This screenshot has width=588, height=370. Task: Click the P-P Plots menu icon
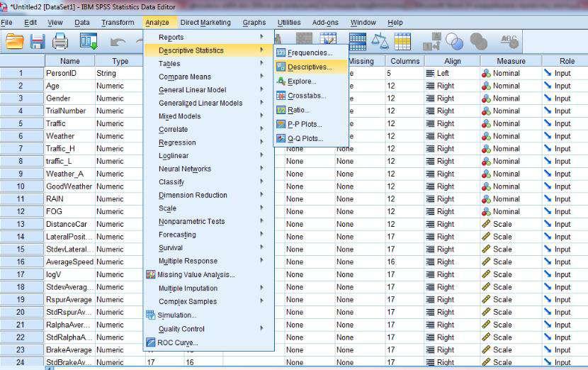coord(281,124)
